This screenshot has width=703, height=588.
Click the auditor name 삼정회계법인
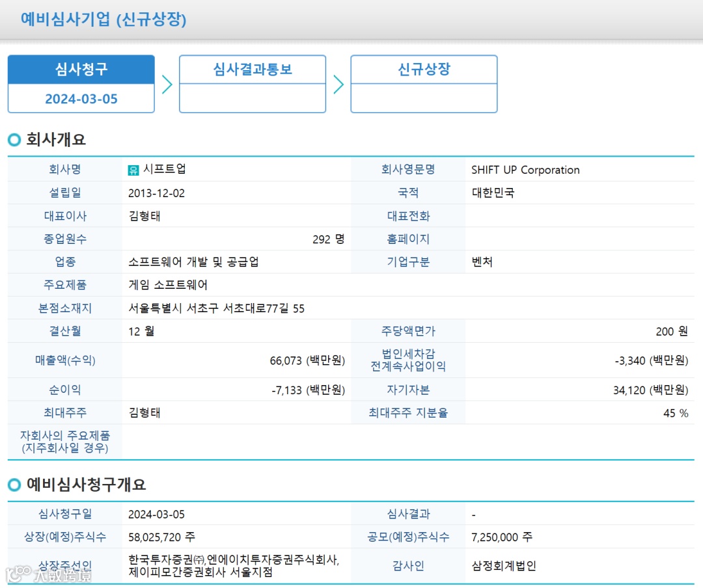504,566
